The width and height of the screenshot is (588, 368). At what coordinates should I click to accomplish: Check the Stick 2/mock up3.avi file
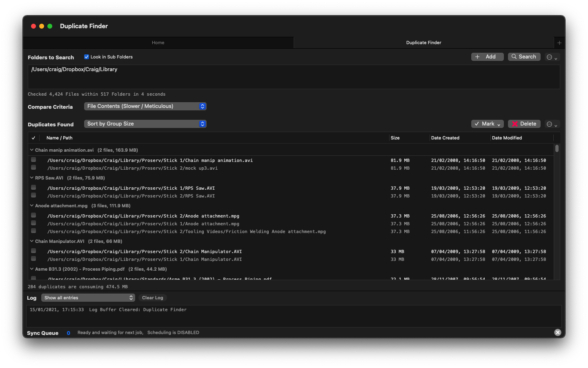click(33, 168)
